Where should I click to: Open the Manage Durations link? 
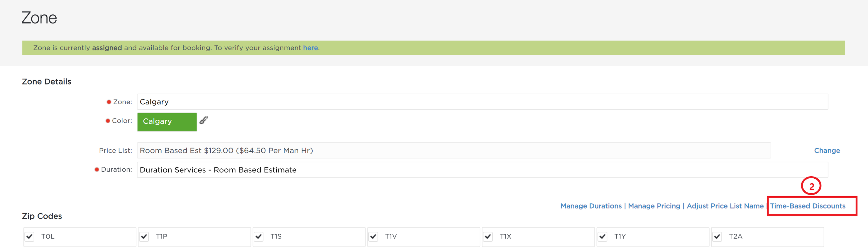coord(591,206)
